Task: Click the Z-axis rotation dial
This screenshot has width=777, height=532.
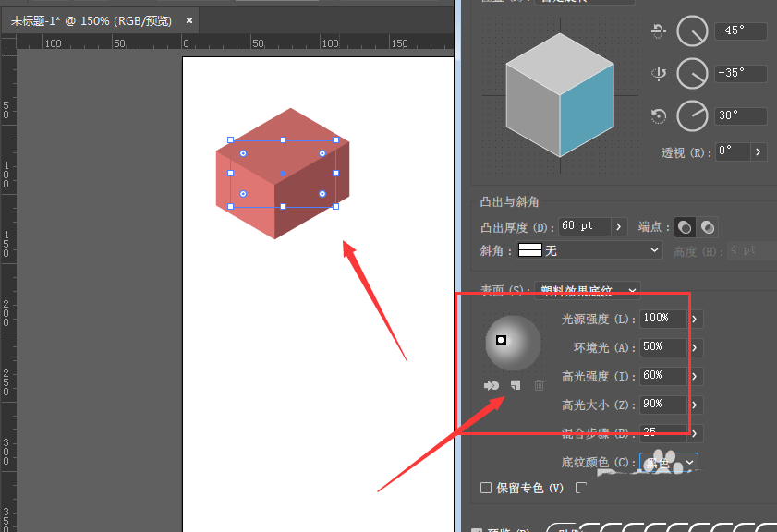Action: pyautogui.click(x=692, y=115)
